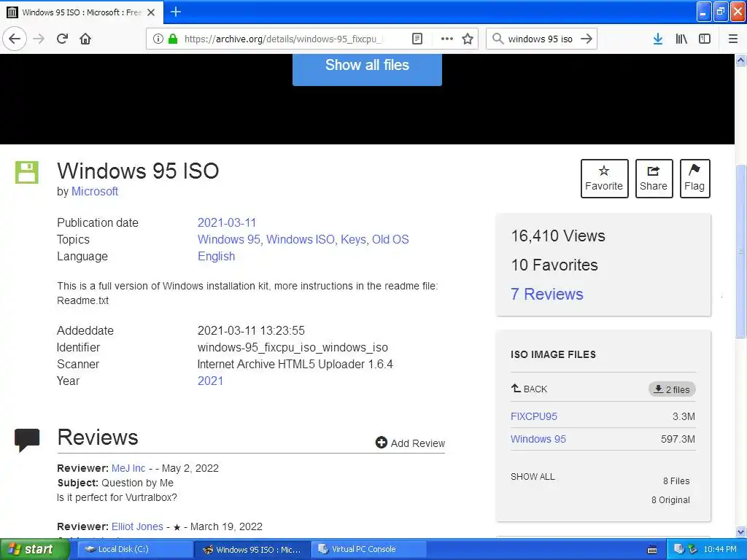Open a new tab with plus button
747x560 pixels.
(x=175, y=12)
